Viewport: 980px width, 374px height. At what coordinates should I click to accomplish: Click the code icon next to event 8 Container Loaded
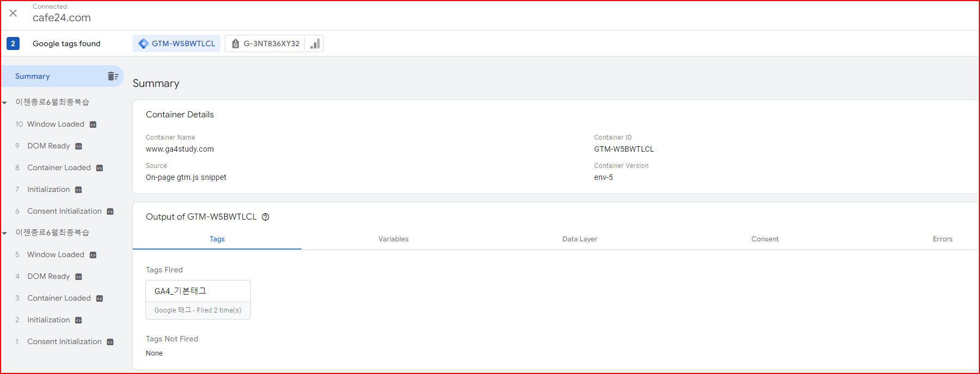[x=100, y=168]
